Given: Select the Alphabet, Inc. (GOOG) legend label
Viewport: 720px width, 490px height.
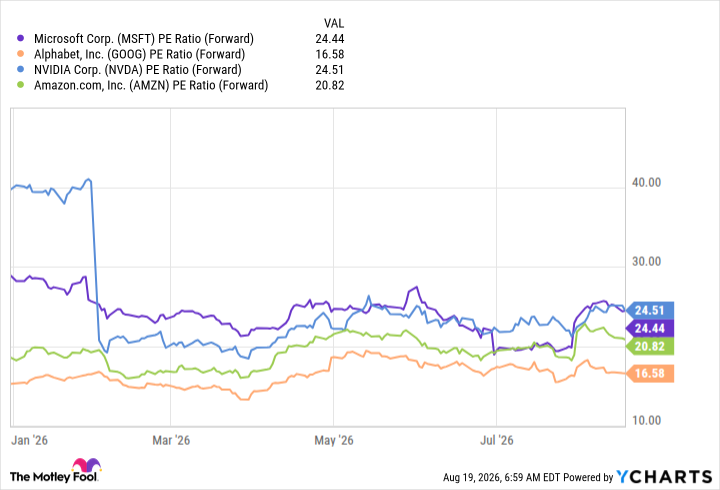Looking at the screenshot, I should click(x=139, y=54).
